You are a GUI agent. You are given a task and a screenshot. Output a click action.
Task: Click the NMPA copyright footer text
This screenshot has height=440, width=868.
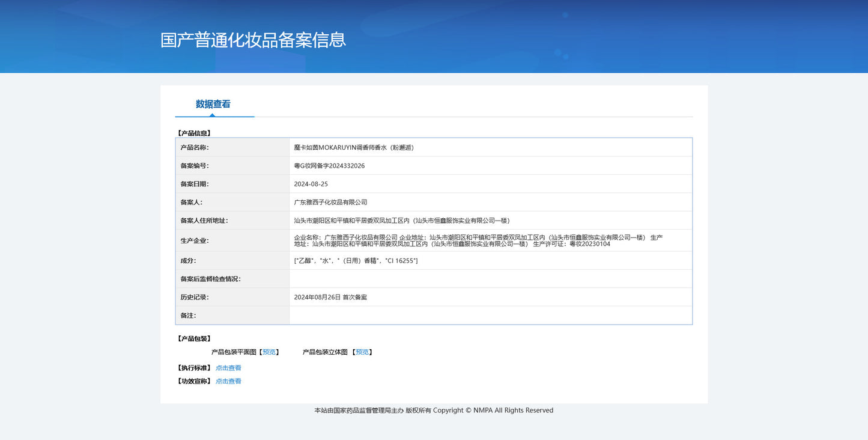coord(434,411)
